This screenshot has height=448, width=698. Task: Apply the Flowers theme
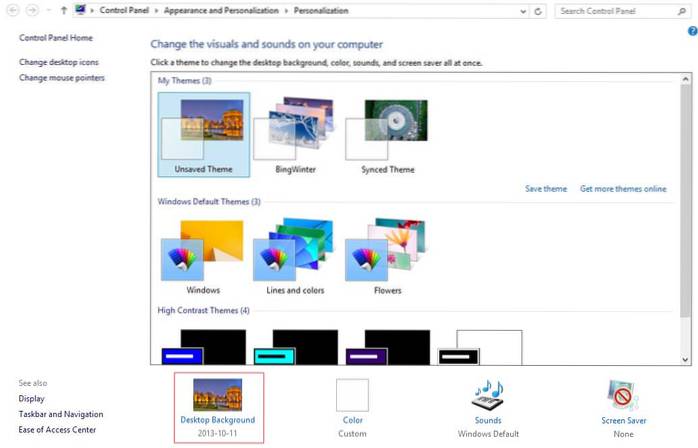point(386,250)
